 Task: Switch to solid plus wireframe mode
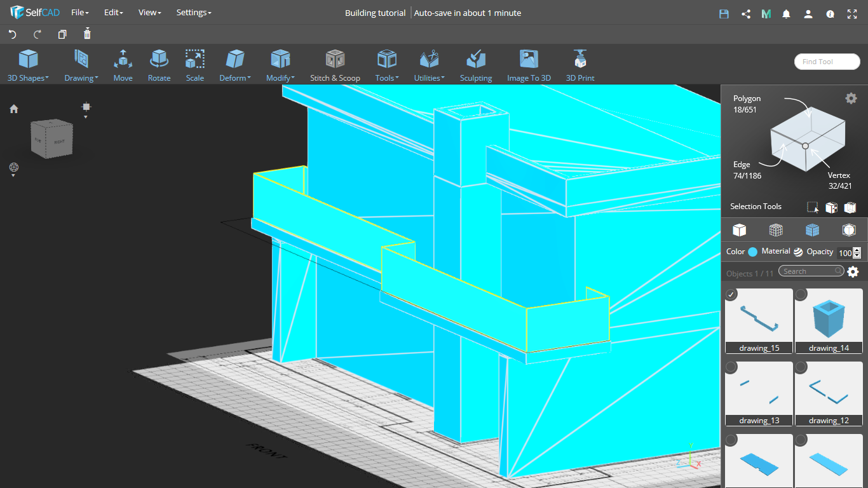(812, 229)
